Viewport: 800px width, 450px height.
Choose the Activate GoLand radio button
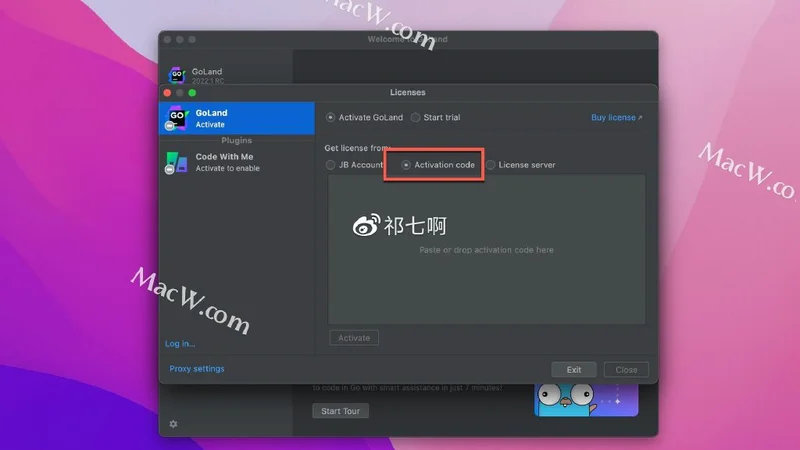coord(331,117)
